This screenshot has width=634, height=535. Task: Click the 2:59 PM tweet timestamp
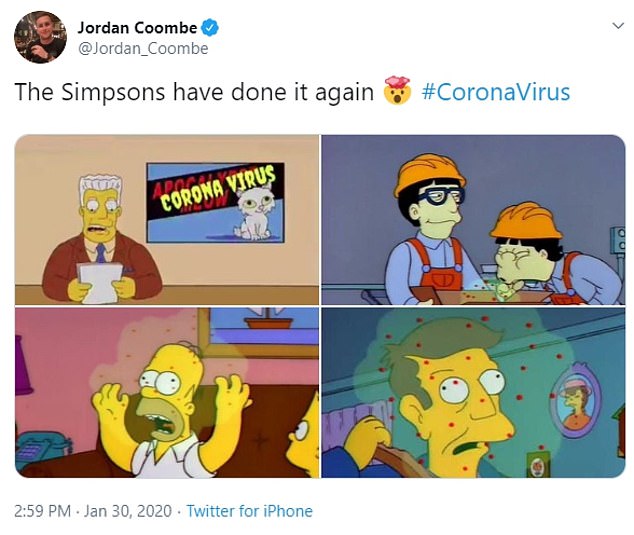[42, 511]
